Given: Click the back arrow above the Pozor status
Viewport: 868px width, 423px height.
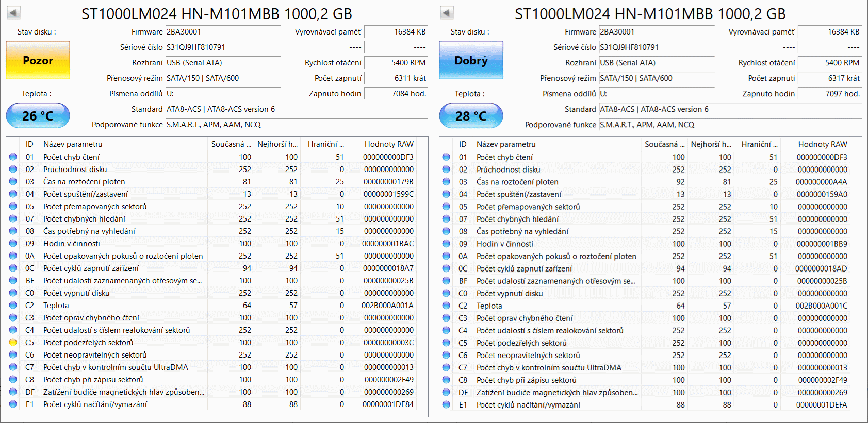Looking at the screenshot, I should click(x=13, y=13).
